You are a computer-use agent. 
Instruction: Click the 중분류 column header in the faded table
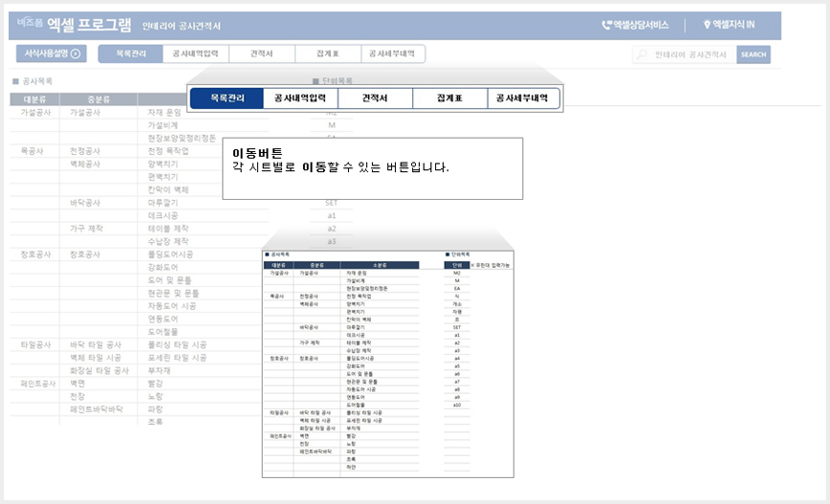click(98, 99)
